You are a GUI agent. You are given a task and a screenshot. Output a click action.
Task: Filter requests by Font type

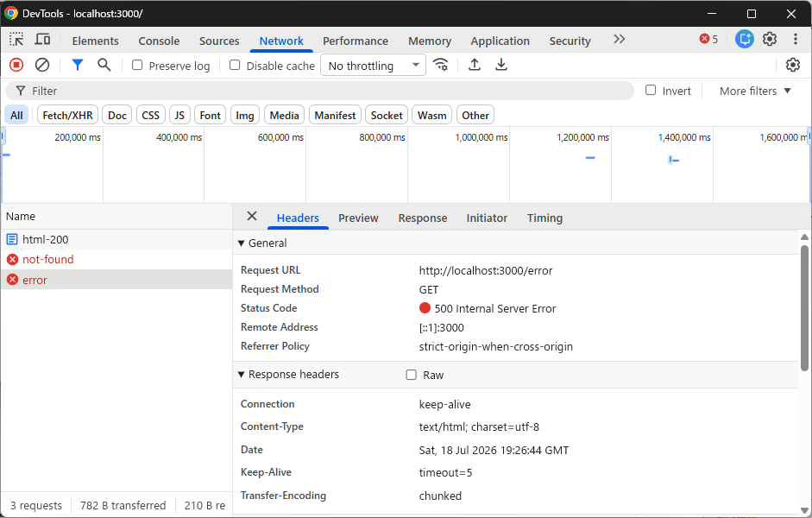[211, 115]
